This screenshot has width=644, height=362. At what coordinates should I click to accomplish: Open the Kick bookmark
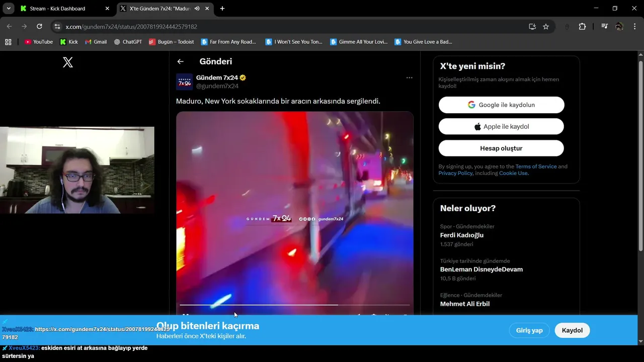69,42
